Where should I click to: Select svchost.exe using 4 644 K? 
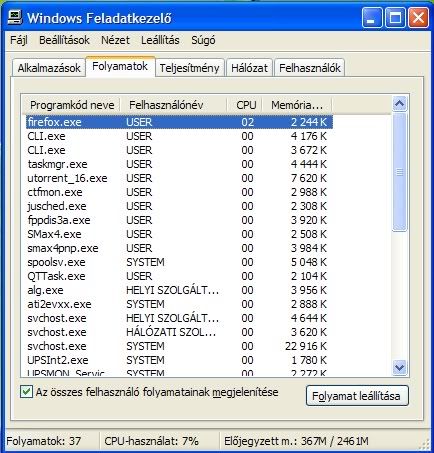pos(179,318)
